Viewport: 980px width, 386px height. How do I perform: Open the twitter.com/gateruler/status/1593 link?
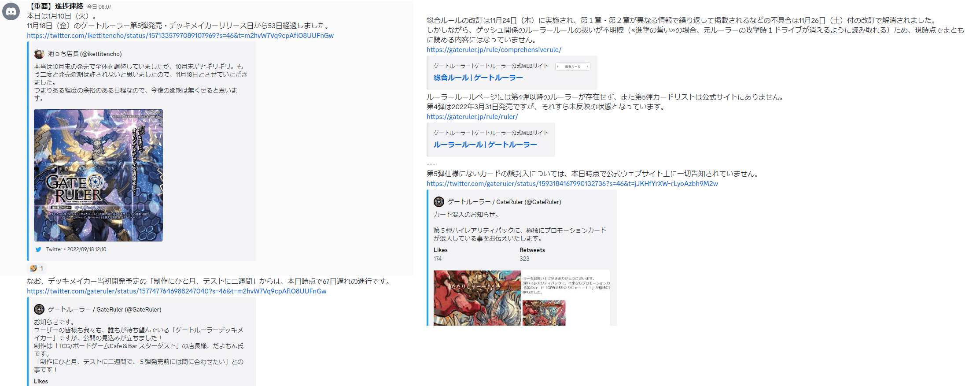coord(572,184)
